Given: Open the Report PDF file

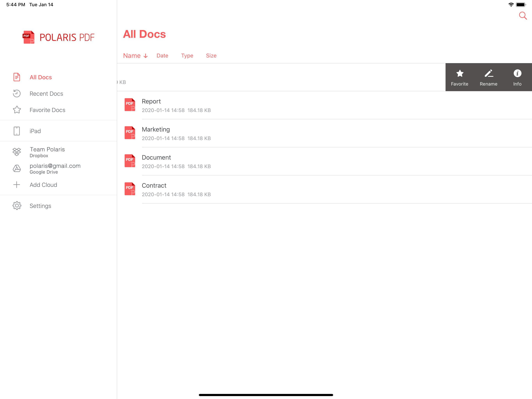Looking at the screenshot, I should tap(151, 105).
